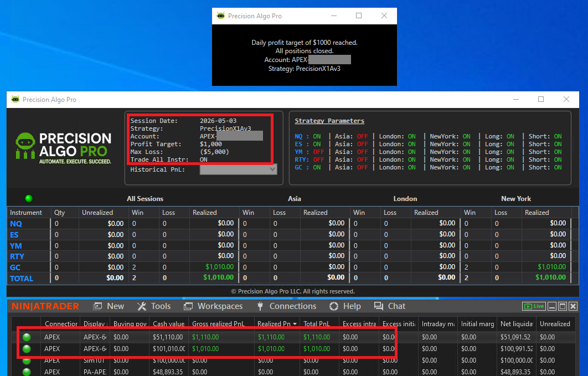The image size is (588, 376).
Task: Select the YM instrument row label
Action: 16,246
